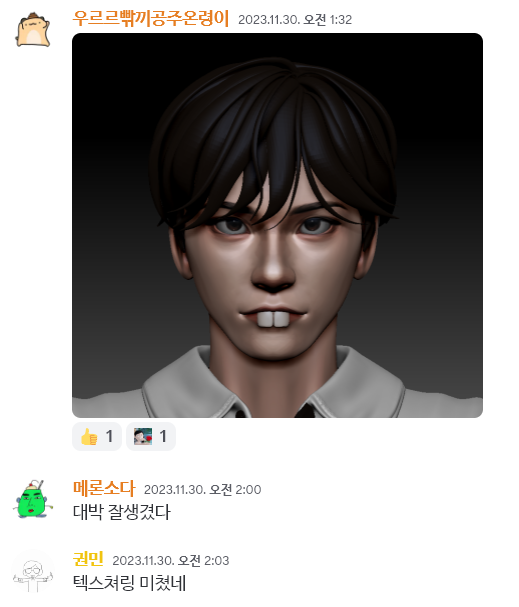Select the message 대박 잘생겼다

tap(122, 512)
